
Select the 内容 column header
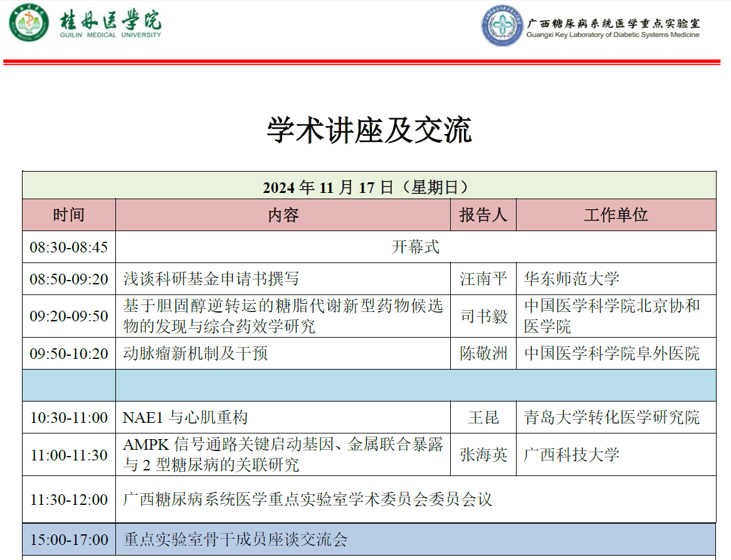283,215
